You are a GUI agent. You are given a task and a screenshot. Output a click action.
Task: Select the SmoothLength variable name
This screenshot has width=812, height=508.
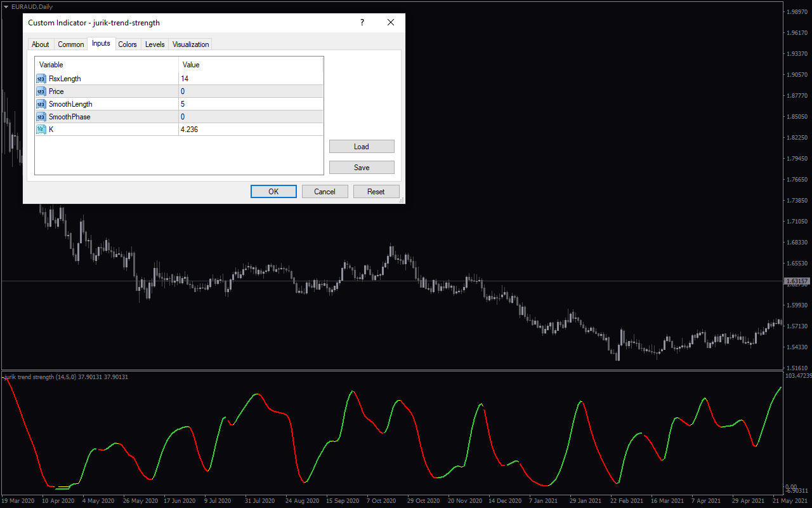click(70, 104)
